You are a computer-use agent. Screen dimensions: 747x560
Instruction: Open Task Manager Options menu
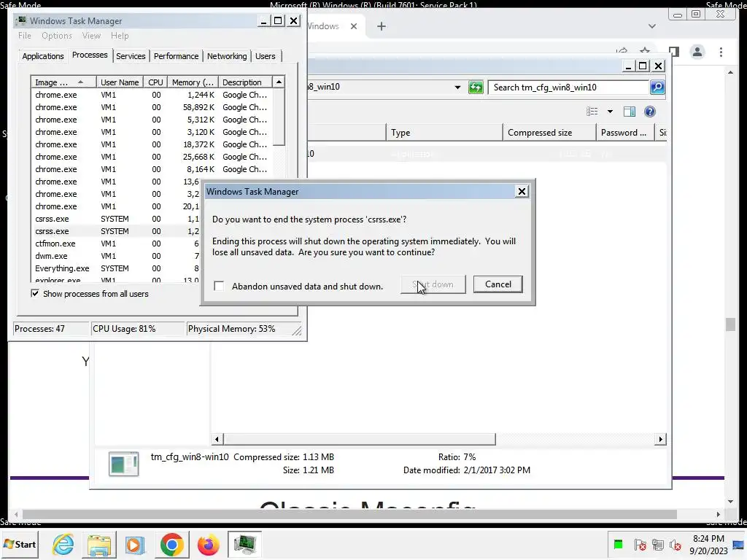click(57, 36)
